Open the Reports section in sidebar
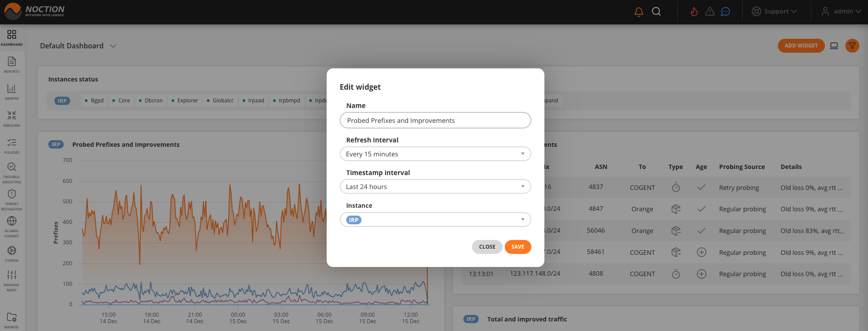This screenshot has width=868, height=331. pyautogui.click(x=12, y=65)
